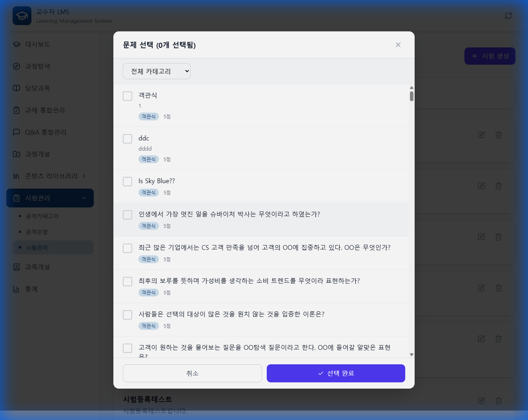Open the 대시보드 dashboard icon
This screenshot has height=420, width=528.
[16, 44]
